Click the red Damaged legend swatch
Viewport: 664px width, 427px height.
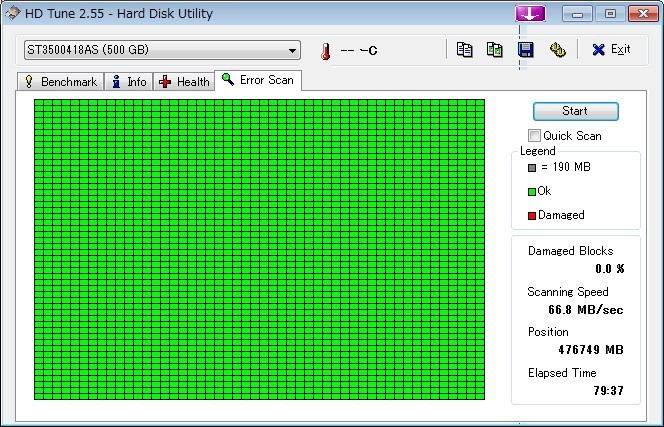[532, 215]
